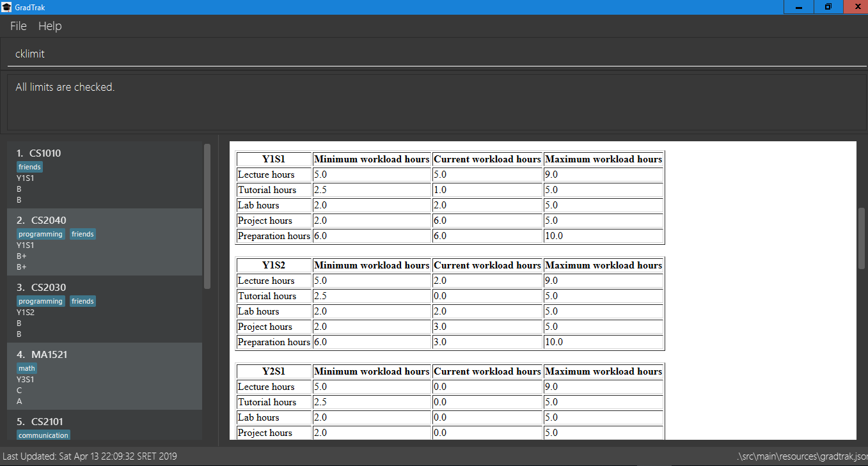868x466 pixels.
Task: Click Lecture hours row label in Y2S1 table
Action: coord(266,387)
